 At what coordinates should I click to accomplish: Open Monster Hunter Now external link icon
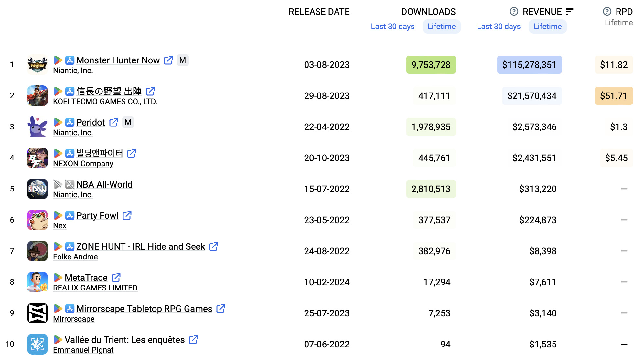[x=168, y=60]
